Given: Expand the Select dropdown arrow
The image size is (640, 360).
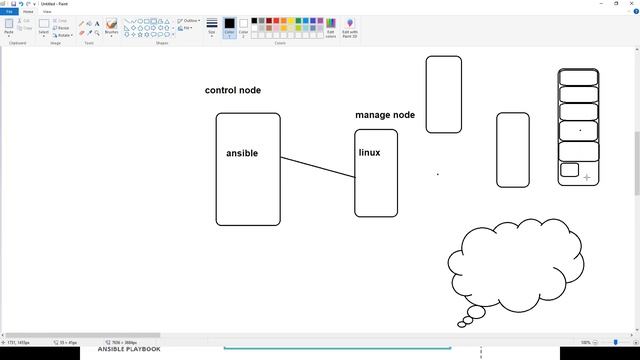Looking at the screenshot, I should [x=44, y=36].
